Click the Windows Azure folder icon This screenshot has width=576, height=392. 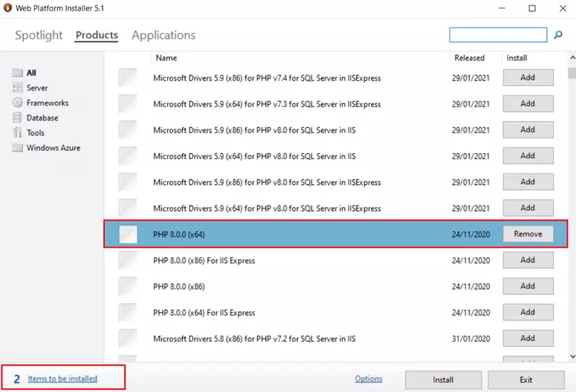click(18, 148)
